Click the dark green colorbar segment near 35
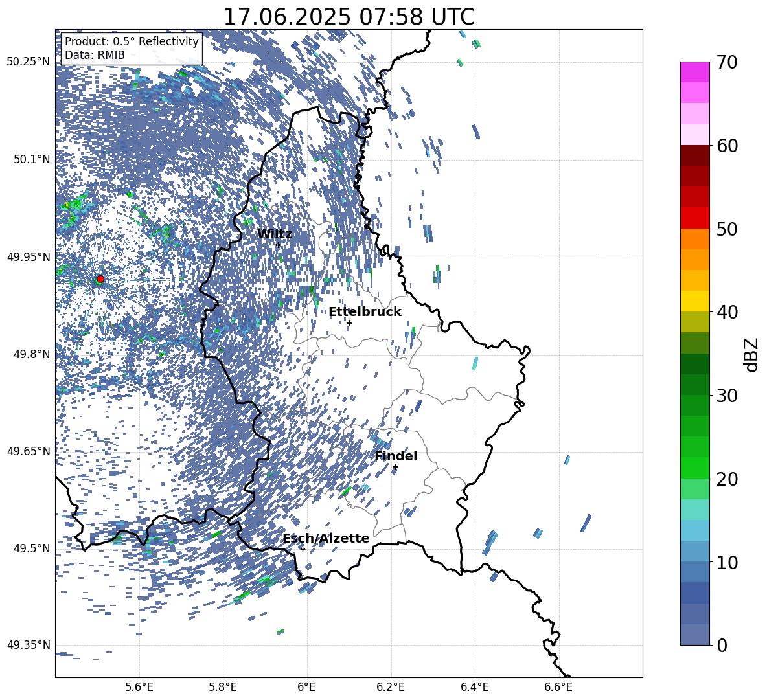 (x=694, y=364)
